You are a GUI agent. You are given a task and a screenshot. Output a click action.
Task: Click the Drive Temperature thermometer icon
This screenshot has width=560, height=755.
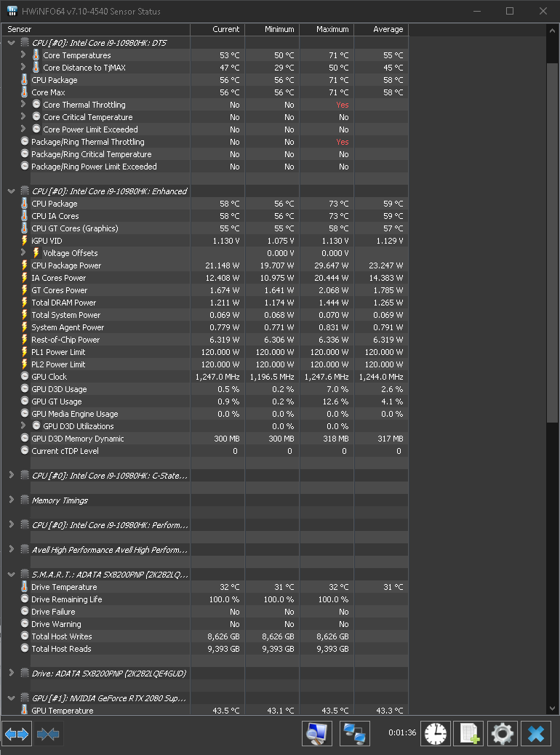coord(25,586)
